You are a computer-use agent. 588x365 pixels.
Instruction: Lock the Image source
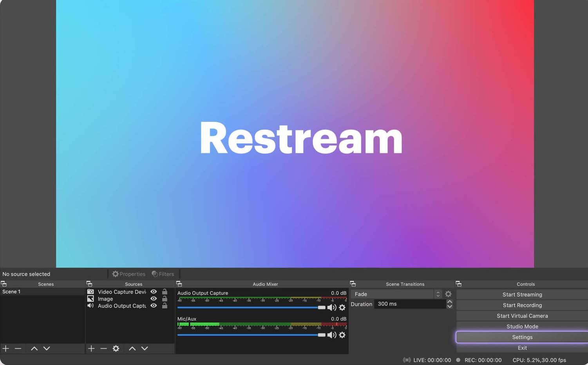[165, 298]
